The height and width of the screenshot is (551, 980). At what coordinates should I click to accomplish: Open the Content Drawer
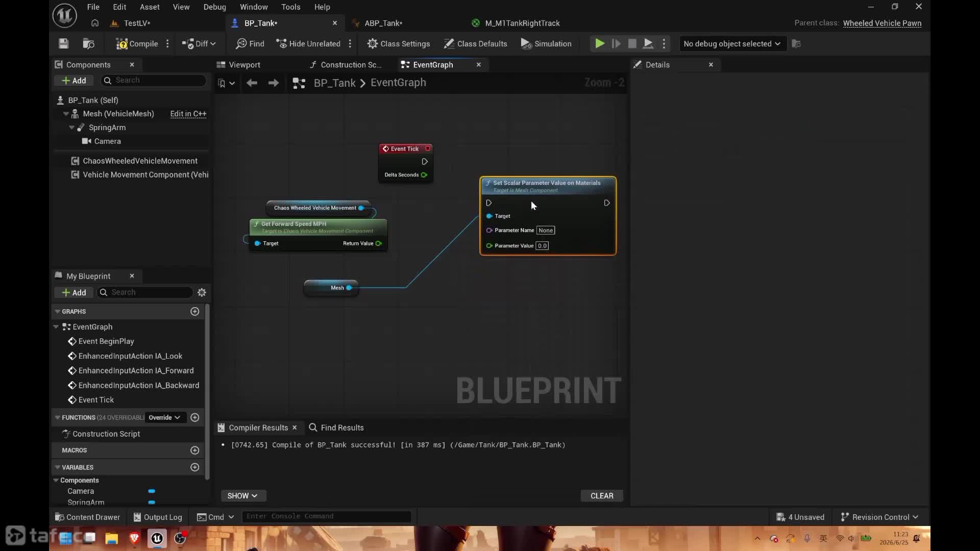pos(87,517)
